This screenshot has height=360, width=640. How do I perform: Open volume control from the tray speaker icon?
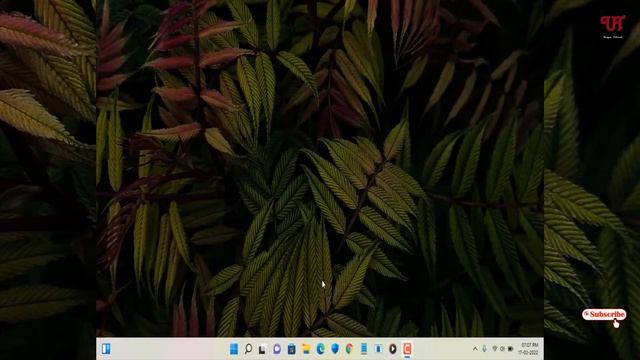point(502,349)
